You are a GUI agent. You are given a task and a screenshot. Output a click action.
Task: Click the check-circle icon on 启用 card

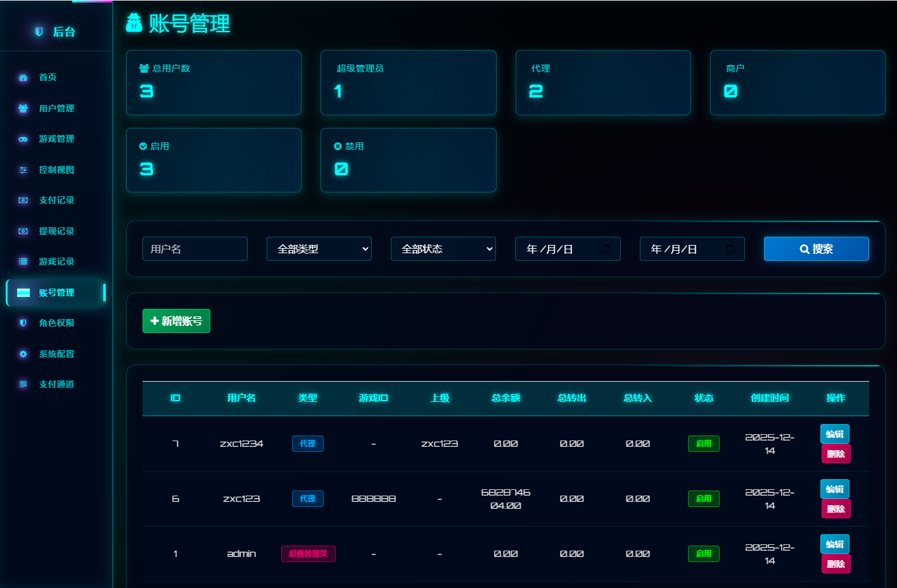pyautogui.click(x=143, y=146)
